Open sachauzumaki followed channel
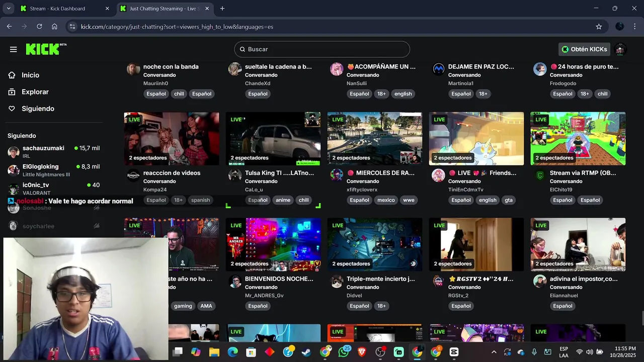Screen dimensions: 644x362 [x=53, y=151]
